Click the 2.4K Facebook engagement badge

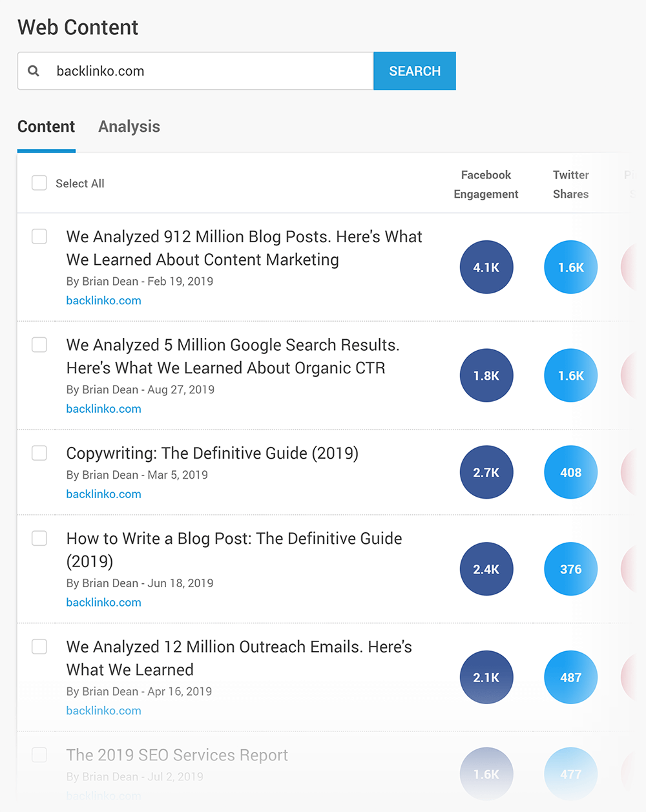[486, 569]
